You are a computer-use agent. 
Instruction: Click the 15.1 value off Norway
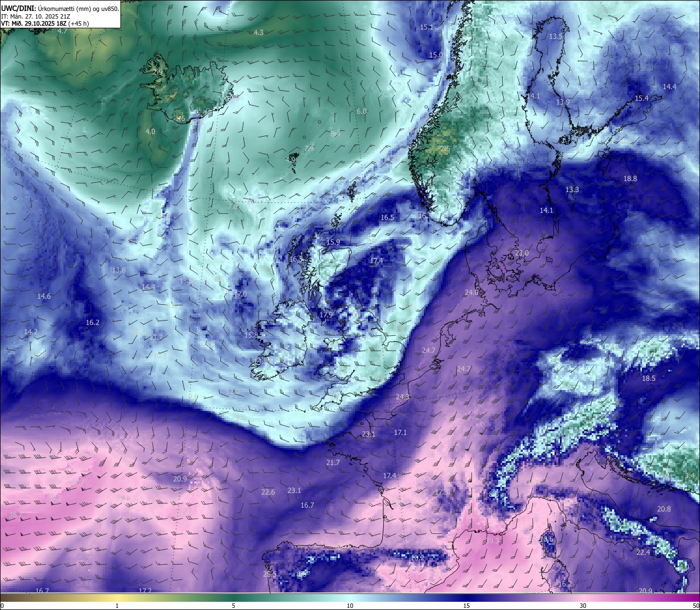[x=427, y=27]
